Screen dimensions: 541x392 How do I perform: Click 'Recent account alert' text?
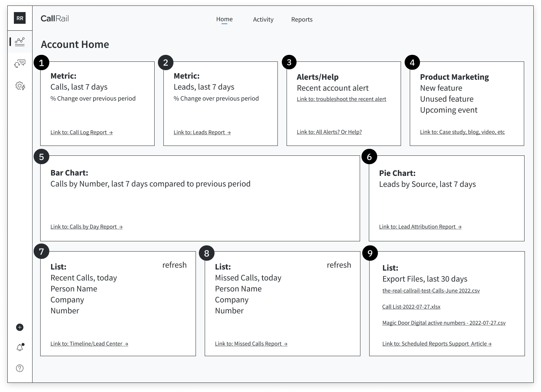(x=333, y=88)
